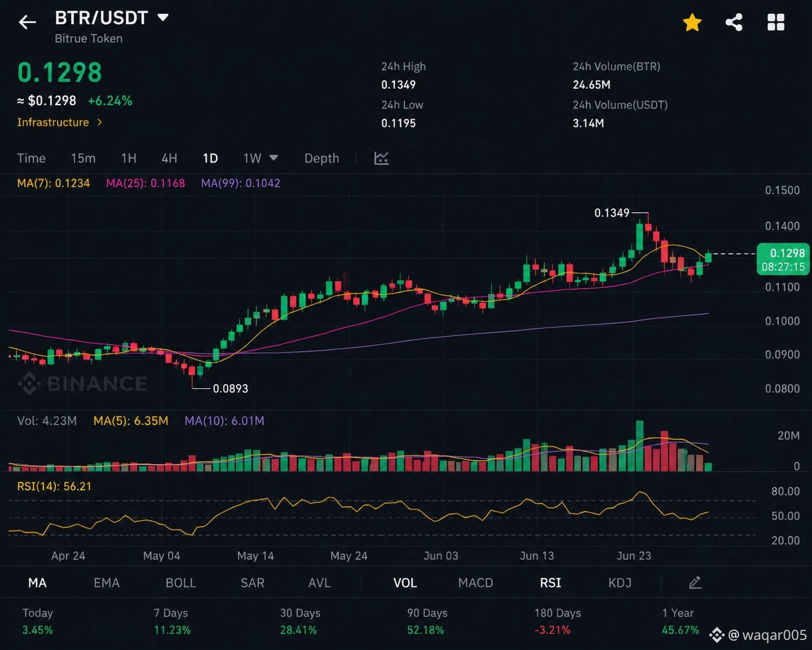Open chart settings icon beside Depth
The width and height of the screenshot is (812, 650).
pyautogui.click(x=381, y=158)
